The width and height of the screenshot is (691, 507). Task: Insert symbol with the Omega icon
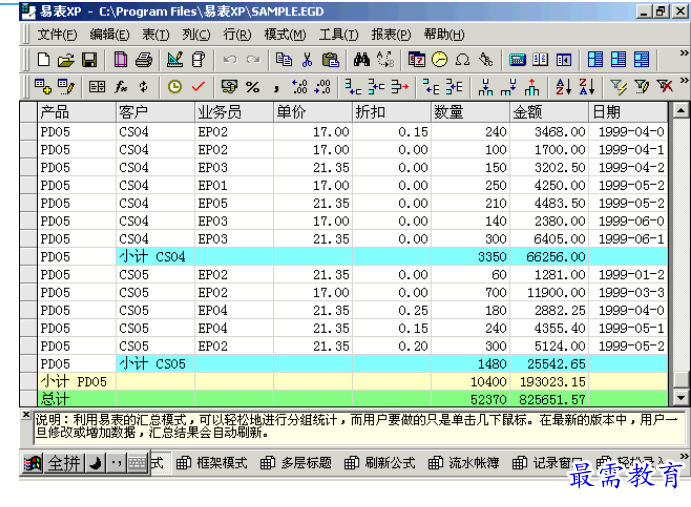click(x=462, y=60)
